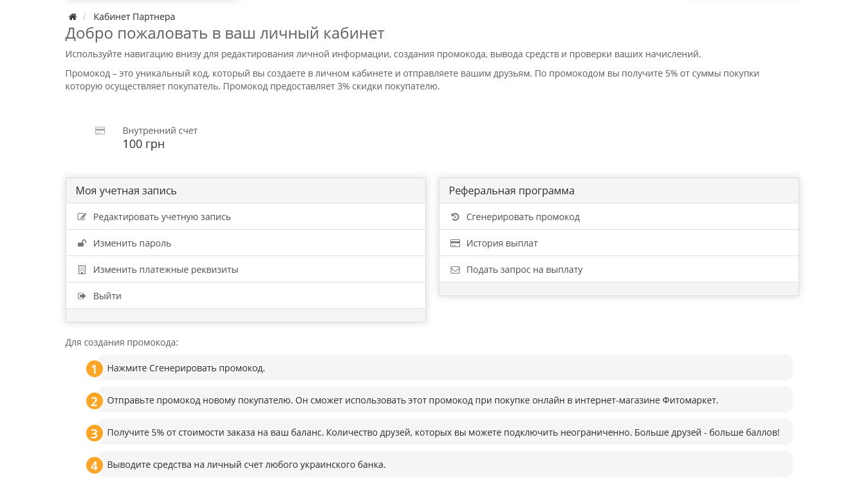This screenshot has width=868, height=482.
Task: Log out using the Выйти link
Action: (x=107, y=296)
